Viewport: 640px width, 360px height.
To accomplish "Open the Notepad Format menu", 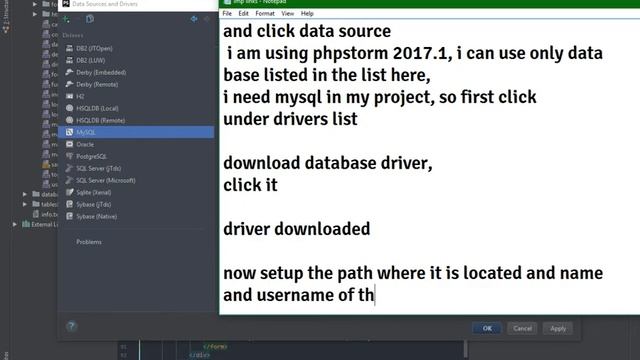I will (x=265, y=13).
